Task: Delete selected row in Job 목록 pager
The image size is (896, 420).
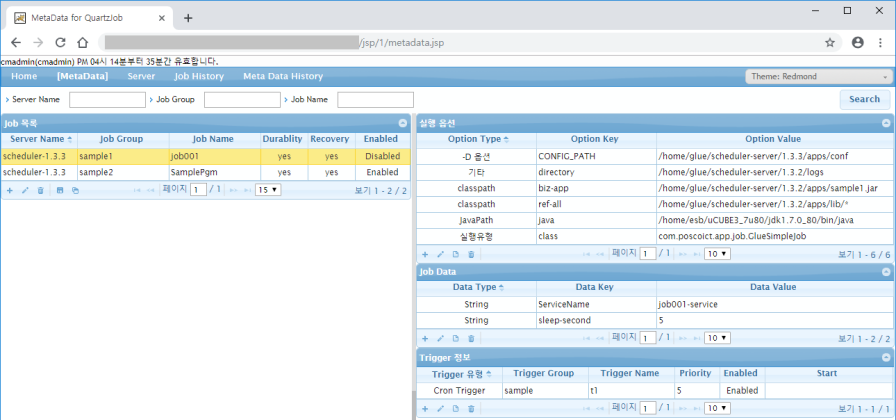Action: (41, 190)
